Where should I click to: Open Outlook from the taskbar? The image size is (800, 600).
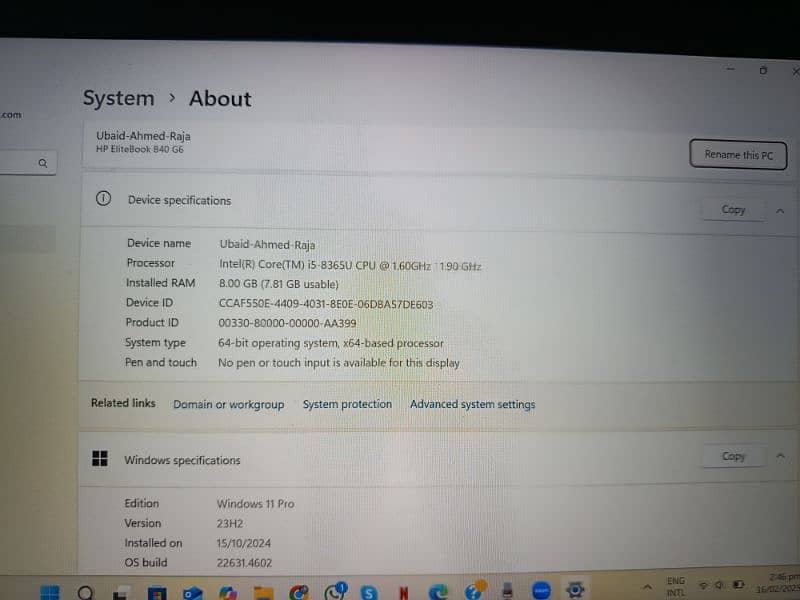[x=191, y=591]
